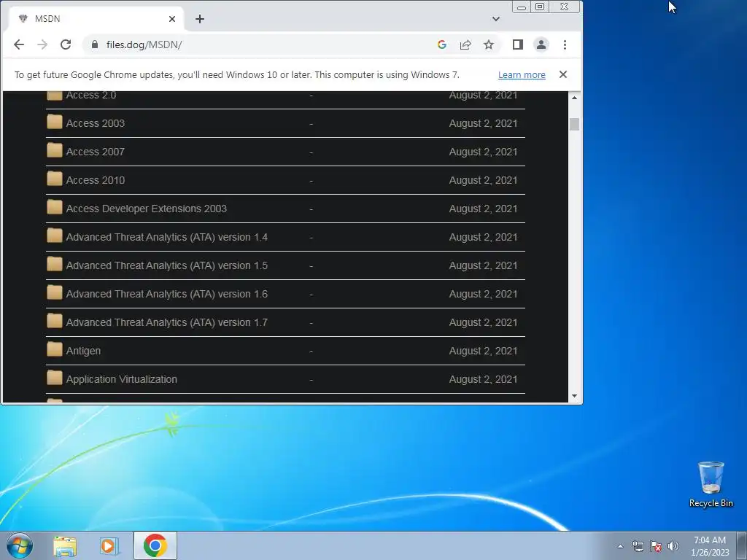Open Action Center flag icon
Screen dimensions: 747x560
pos(656,546)
